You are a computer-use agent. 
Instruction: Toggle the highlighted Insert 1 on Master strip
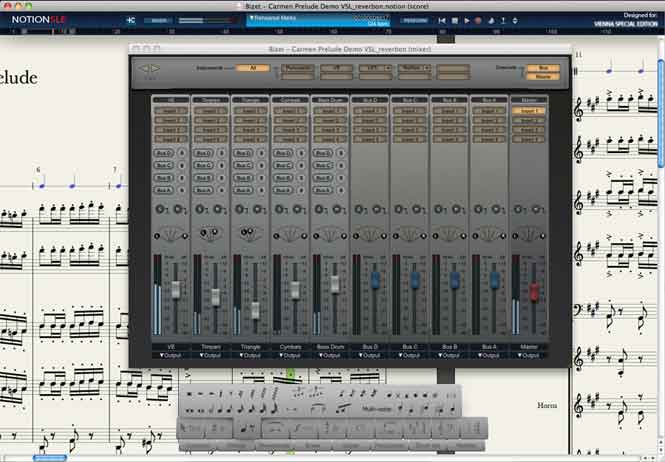(528, 111)
